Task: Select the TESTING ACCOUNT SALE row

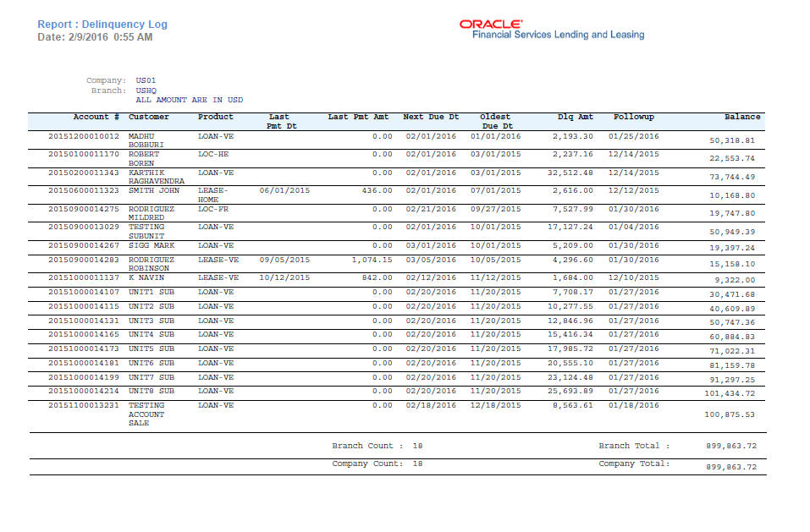Action: point(146,414)
